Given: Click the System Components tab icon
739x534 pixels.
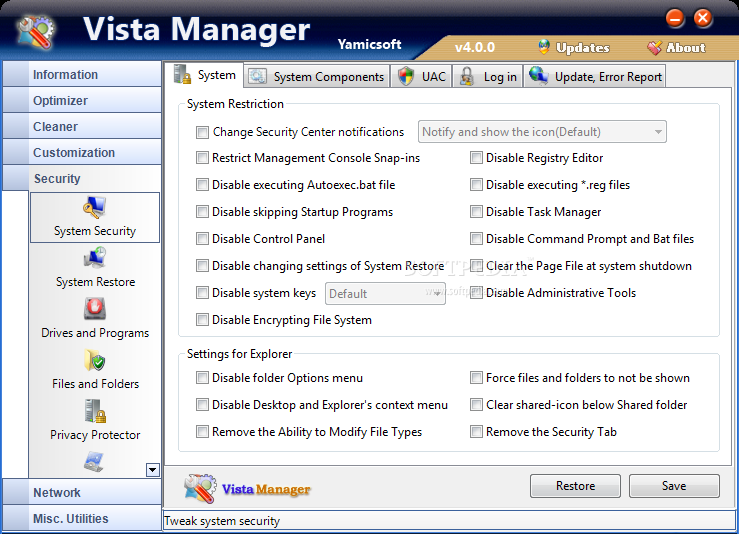Looking at the screenshot, I should 257,76.
